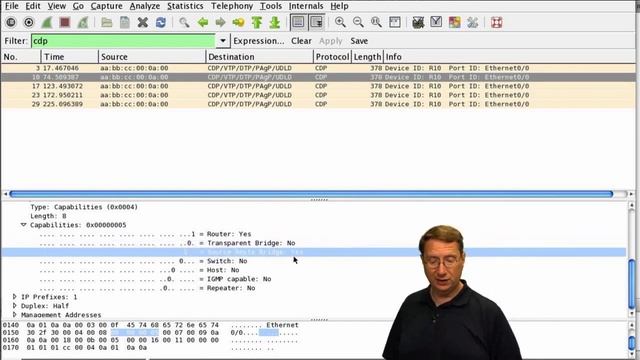Go forward in packet history (right arrow)
This screenshot has height=360, width=640.
tap(220, 22)
